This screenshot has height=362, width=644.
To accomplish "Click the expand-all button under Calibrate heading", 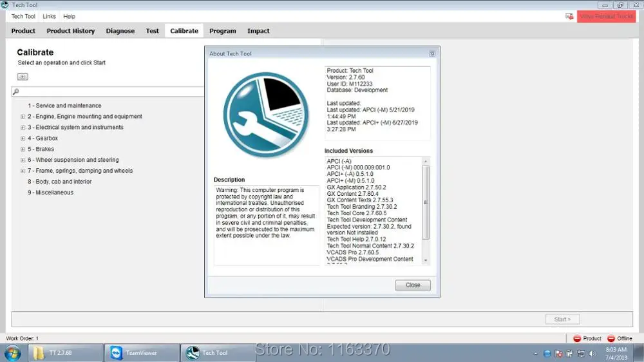I will point(23,77).
